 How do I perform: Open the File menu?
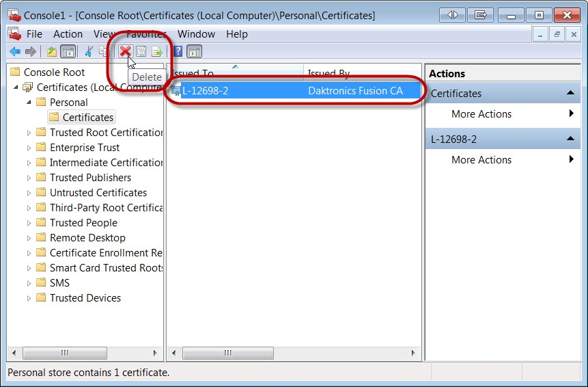pos(33,34)
